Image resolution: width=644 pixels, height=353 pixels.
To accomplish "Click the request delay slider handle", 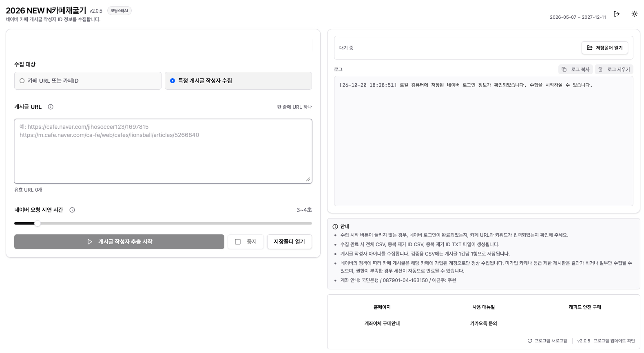I will 38,223.
